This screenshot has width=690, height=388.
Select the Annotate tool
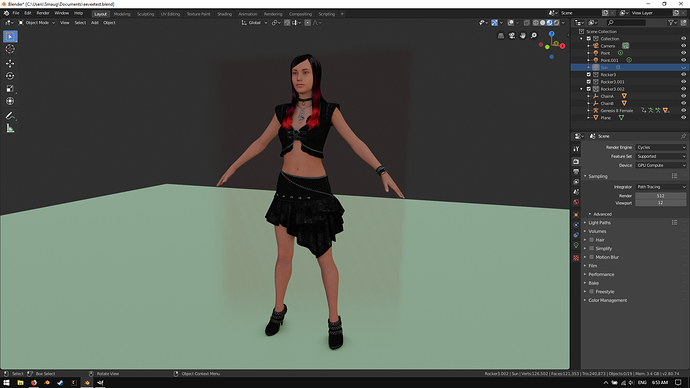tap(10, 116)
